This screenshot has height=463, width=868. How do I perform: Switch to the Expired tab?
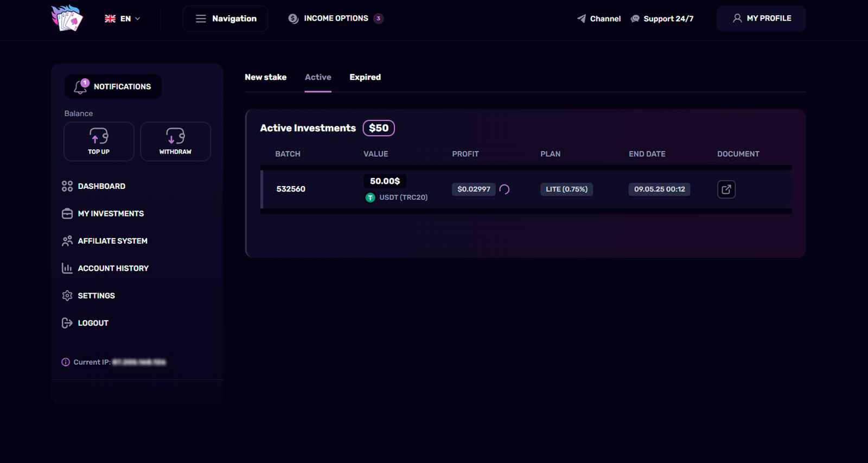tap(365, 77)
